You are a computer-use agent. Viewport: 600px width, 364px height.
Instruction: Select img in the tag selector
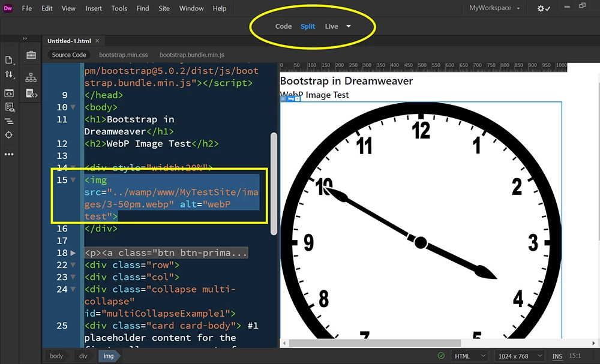coord(108,356)
